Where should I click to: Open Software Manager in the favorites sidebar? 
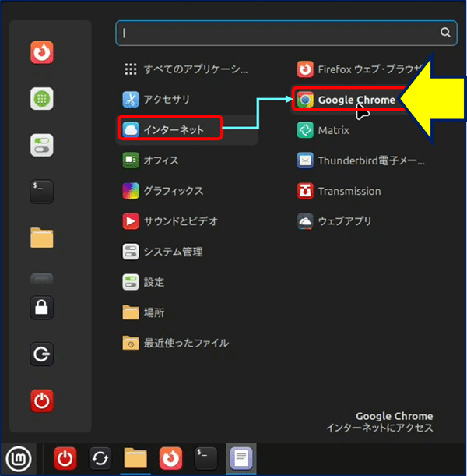pos(42,99)
